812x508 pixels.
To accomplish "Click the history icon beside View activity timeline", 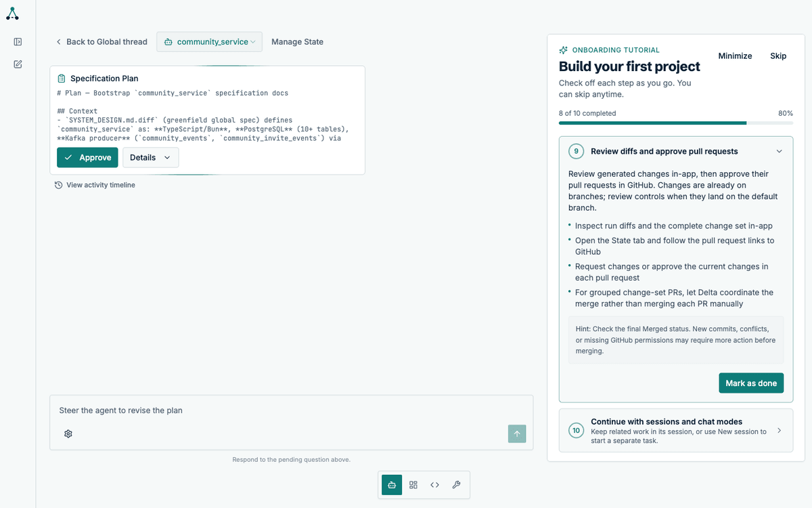I will [59, 185].
